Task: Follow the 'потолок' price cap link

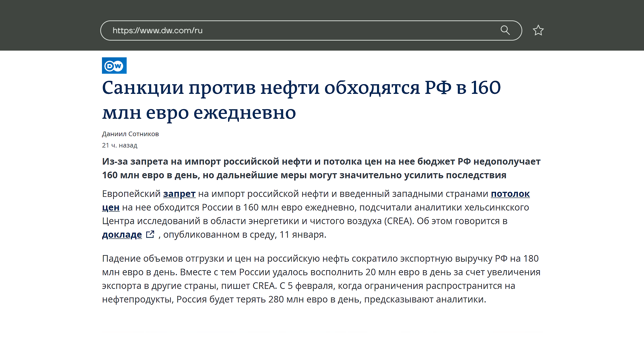Action: [x=510, y=194]
